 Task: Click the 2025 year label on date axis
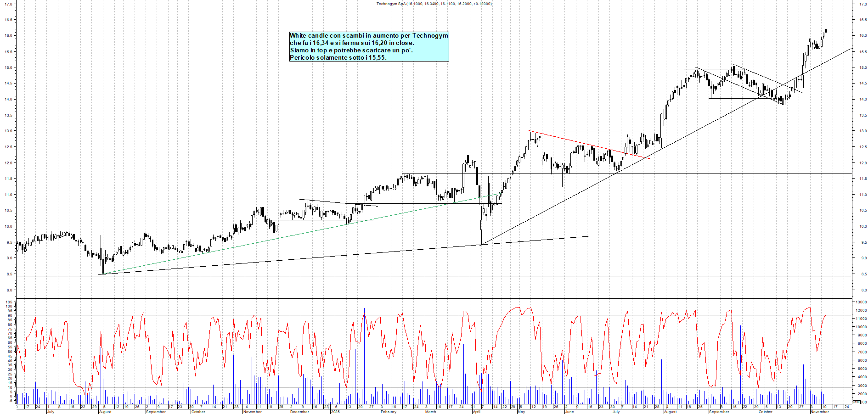pos(335,412)
